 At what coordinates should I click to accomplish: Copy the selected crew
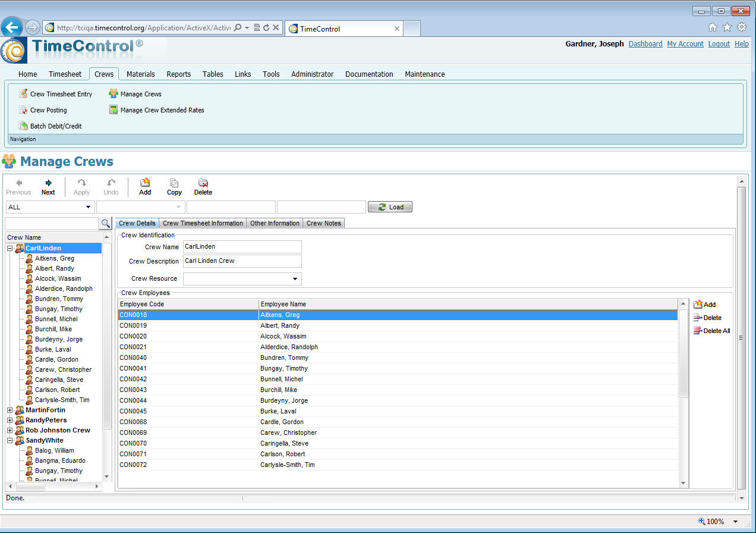174,187
